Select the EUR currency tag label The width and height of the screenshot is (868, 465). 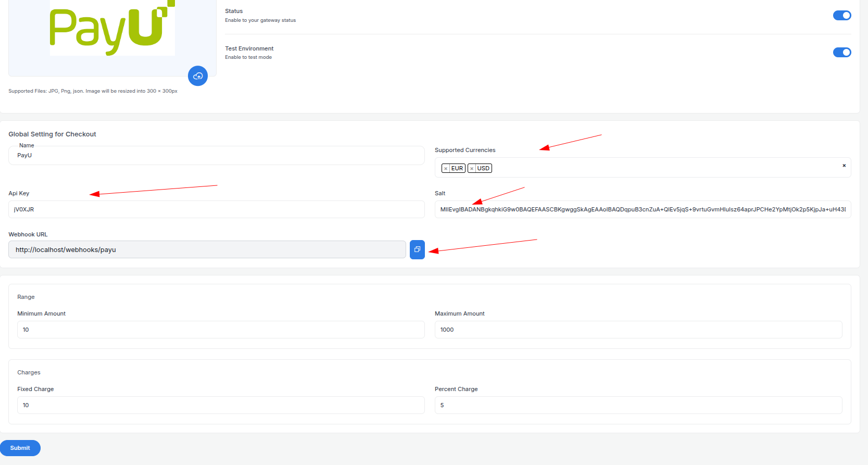point(457,168)
